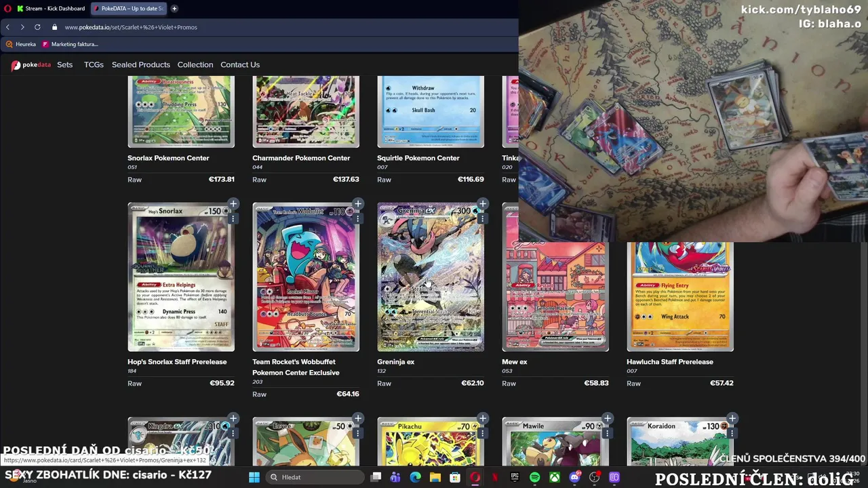Click the pokedata logo
The height and width of the screenshot is (488, 868).
coord(31,65)
